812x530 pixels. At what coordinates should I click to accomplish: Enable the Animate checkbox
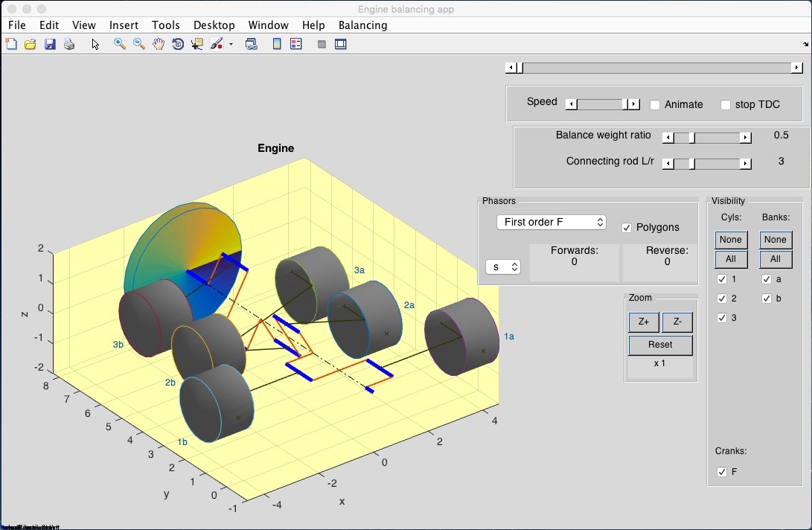(x=655, y=105)
